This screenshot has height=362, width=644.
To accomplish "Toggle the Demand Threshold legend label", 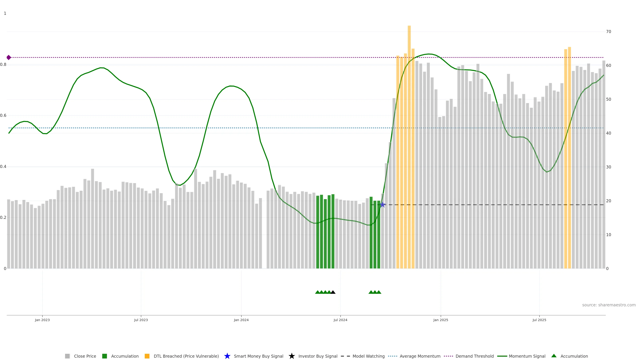I will pos(474,356).
